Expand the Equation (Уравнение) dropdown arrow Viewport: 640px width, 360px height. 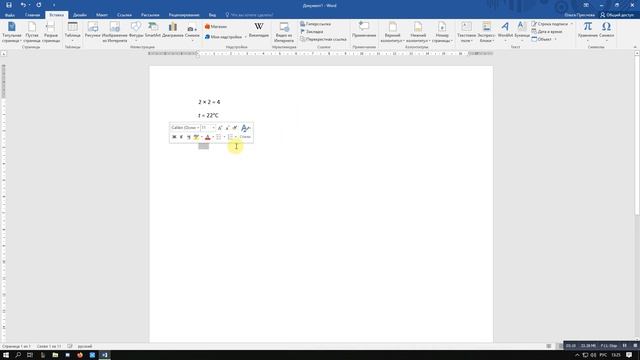click(587, 40)
